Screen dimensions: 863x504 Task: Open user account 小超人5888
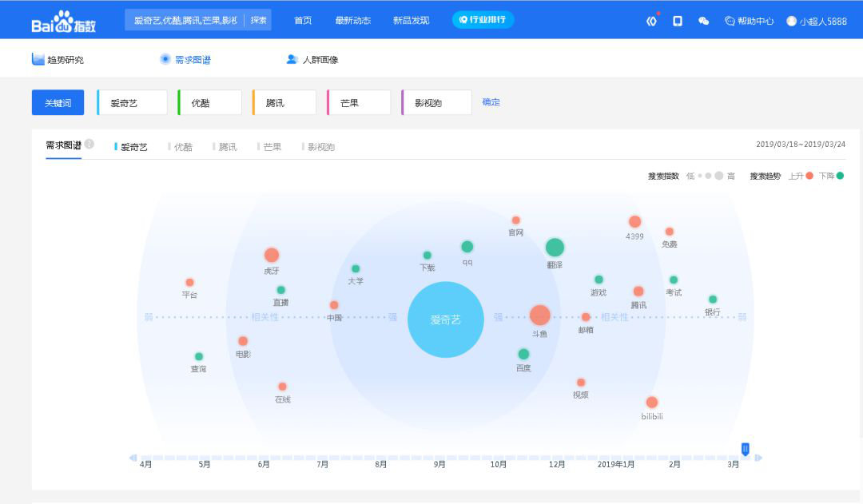tap(817, 21)
